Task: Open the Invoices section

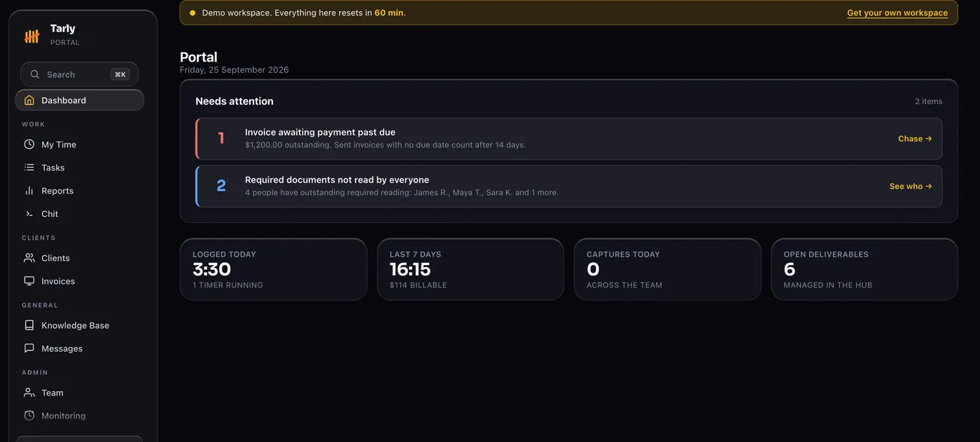Action: coord(80,280)
